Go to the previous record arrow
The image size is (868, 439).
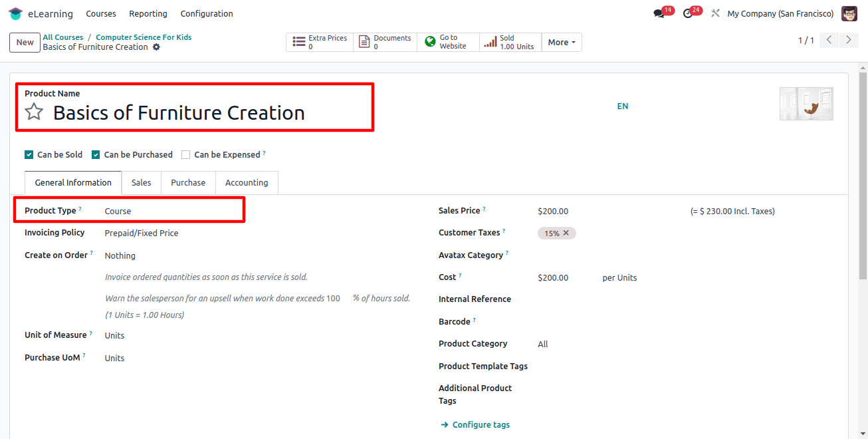point(829,40)
